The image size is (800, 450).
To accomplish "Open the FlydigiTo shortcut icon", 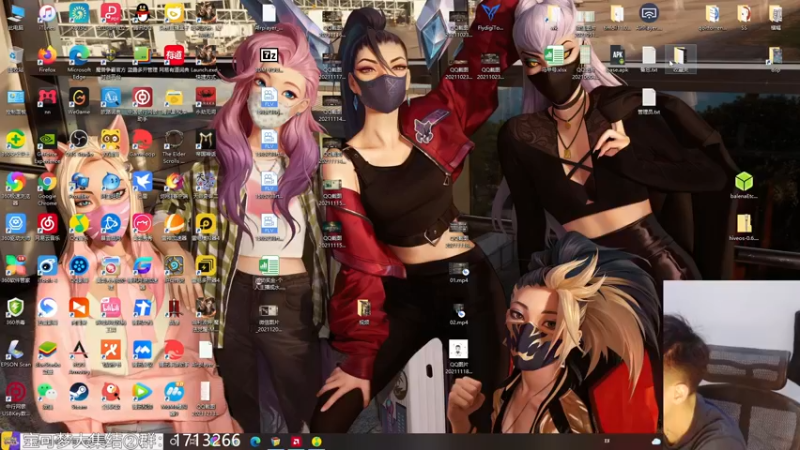I will click(x=490, y=13).
